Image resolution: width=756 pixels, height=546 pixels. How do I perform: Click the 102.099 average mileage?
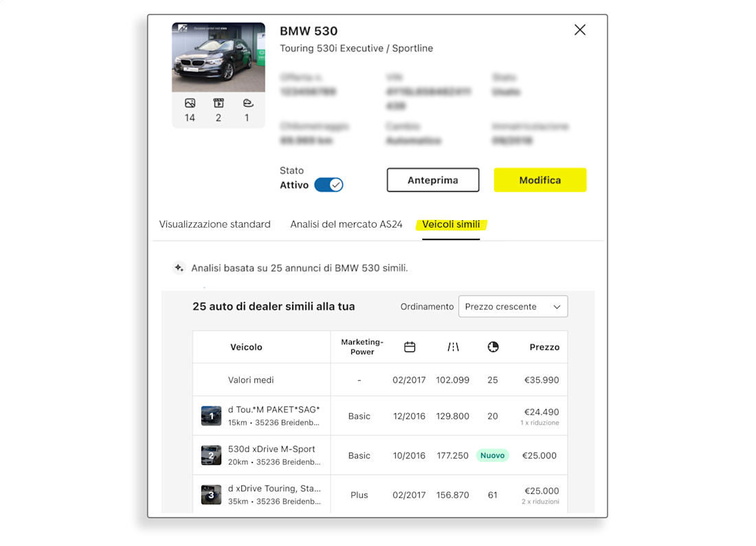pyautogui.click(x=453, y=380)
